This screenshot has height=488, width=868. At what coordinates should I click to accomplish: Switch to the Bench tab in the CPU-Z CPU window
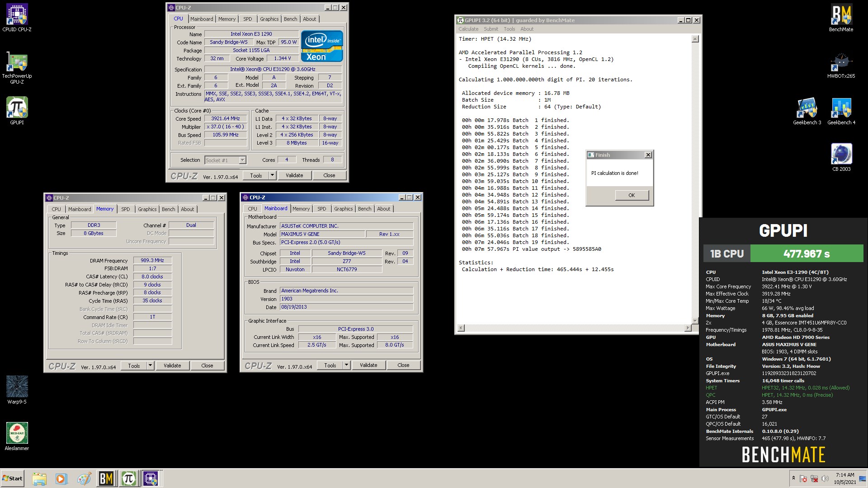[290, 19]
